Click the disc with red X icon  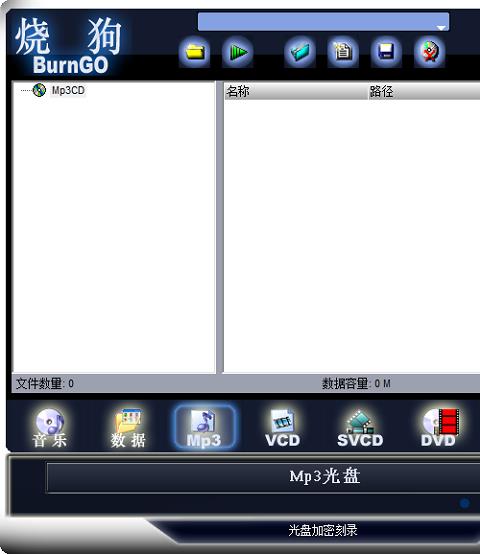pos(429,52)
